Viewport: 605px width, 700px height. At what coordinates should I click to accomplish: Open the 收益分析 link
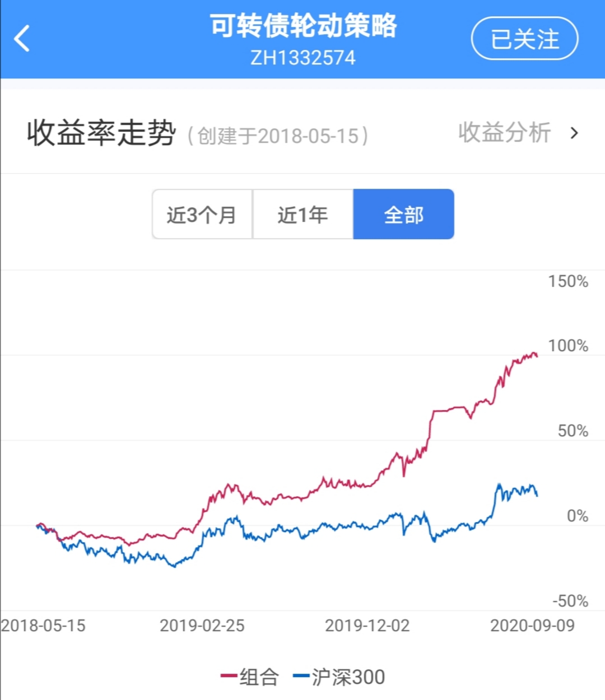point(504,133)
